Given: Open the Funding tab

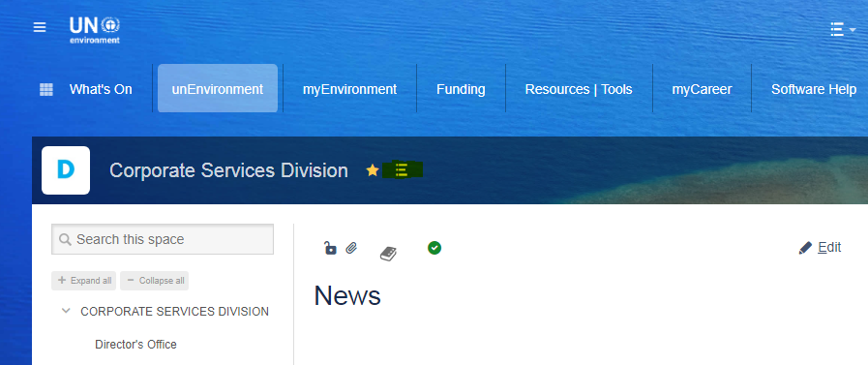Looking at the screenshot, I should 461,89.
